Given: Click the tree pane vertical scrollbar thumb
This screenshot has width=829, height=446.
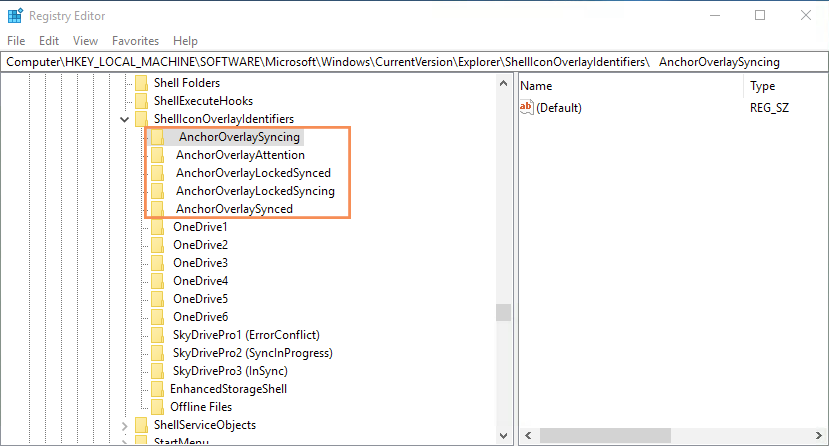Looking at the screenshot, I should [x=503, y=312].
